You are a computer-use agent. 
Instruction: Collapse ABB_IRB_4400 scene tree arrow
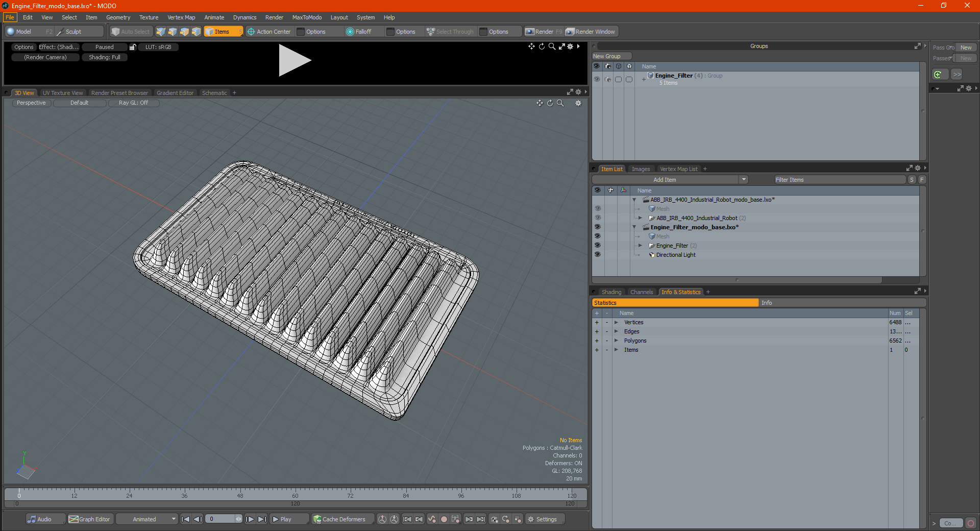[634, 200]
